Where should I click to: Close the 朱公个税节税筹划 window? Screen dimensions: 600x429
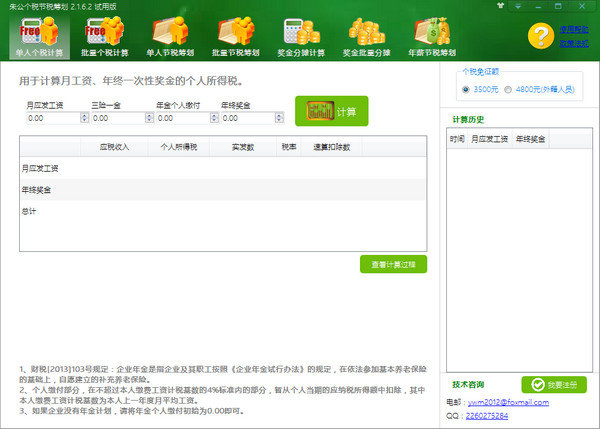[582, 6]
